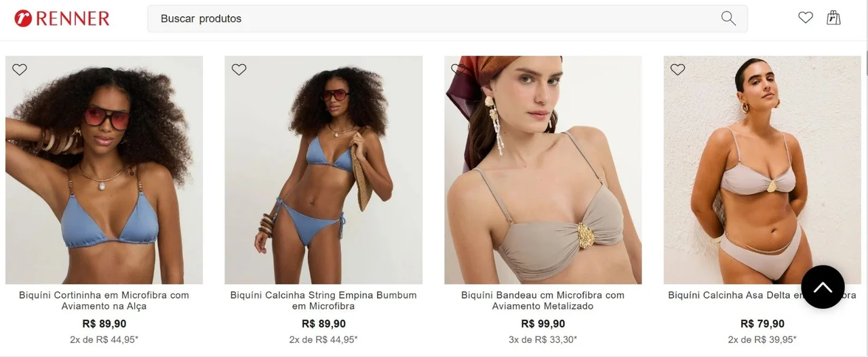Open Biquíni Calcinha String Empina Bumbum link
Screen dimensions: 868x357
[x=323, y=301]
